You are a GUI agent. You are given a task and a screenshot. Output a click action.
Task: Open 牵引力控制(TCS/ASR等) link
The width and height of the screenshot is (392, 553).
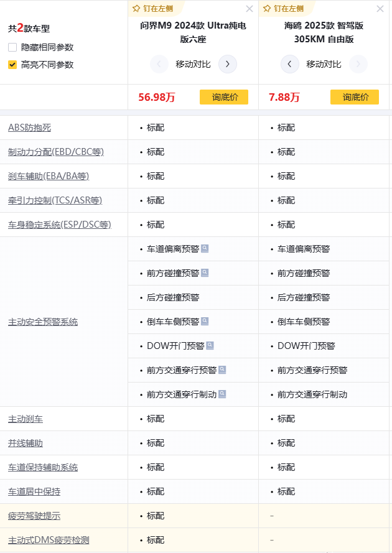(x=55, y=200)
